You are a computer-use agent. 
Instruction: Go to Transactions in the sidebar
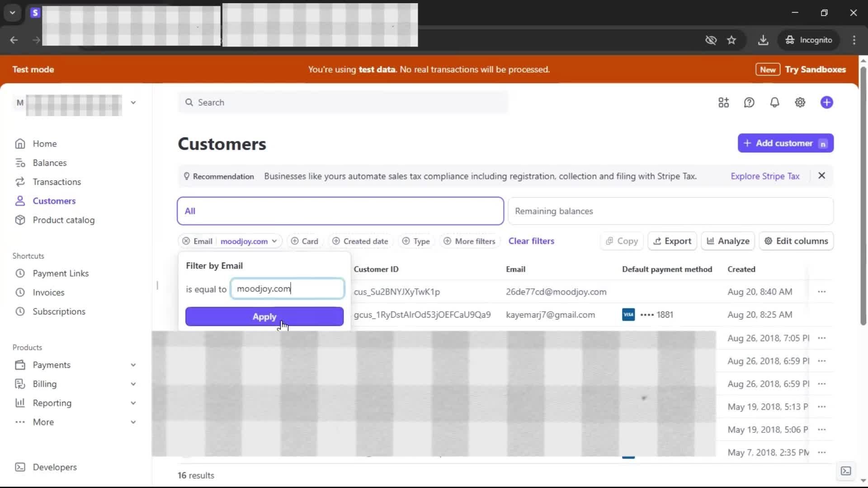click(x=57, y=182)
